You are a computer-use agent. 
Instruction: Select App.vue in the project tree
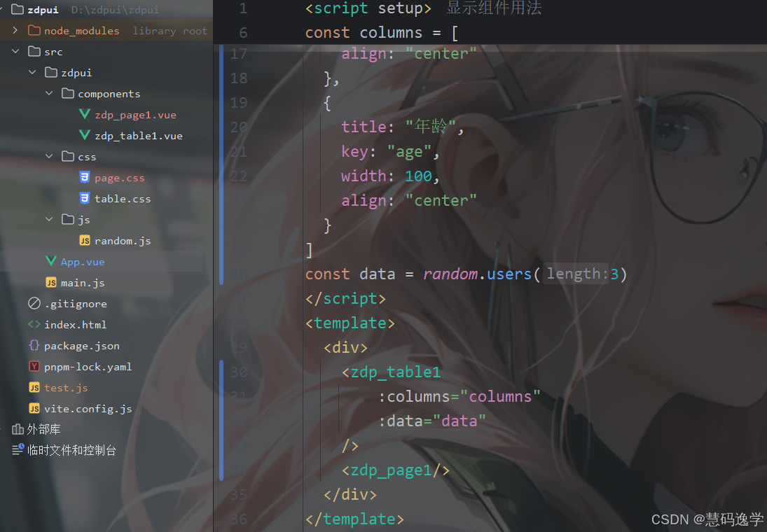pos(83,262)
